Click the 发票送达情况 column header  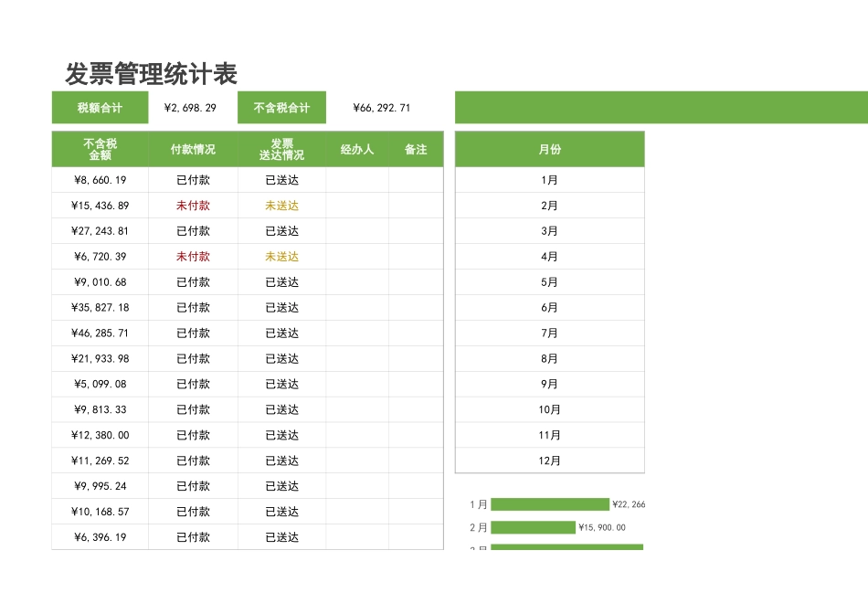(281, 149)
